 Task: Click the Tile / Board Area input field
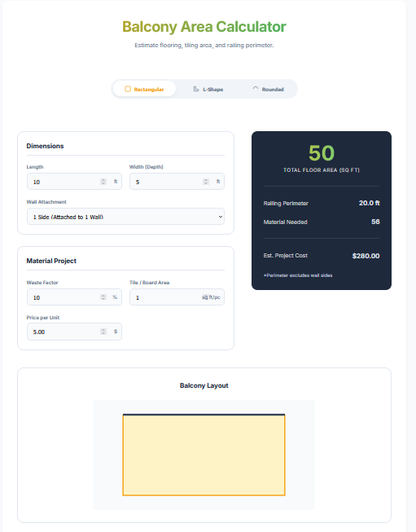click(177, 297)
